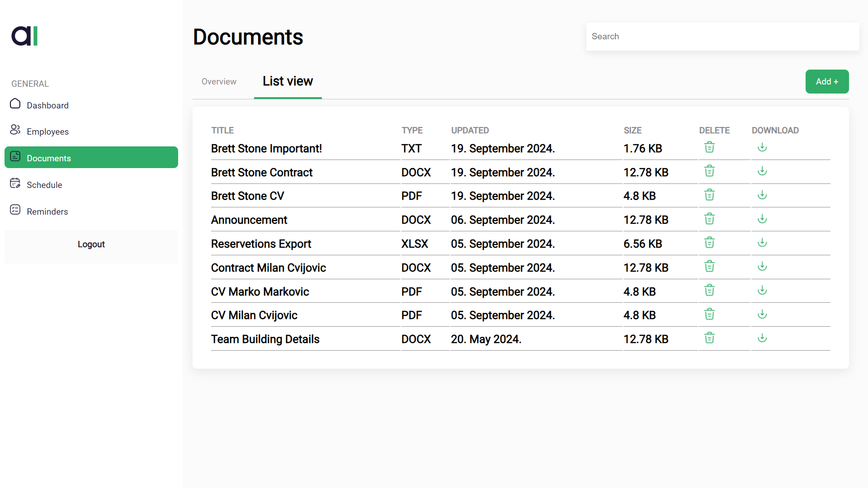Click the Logout button
The image size is (868, 488).
click(x=91, y=244)
